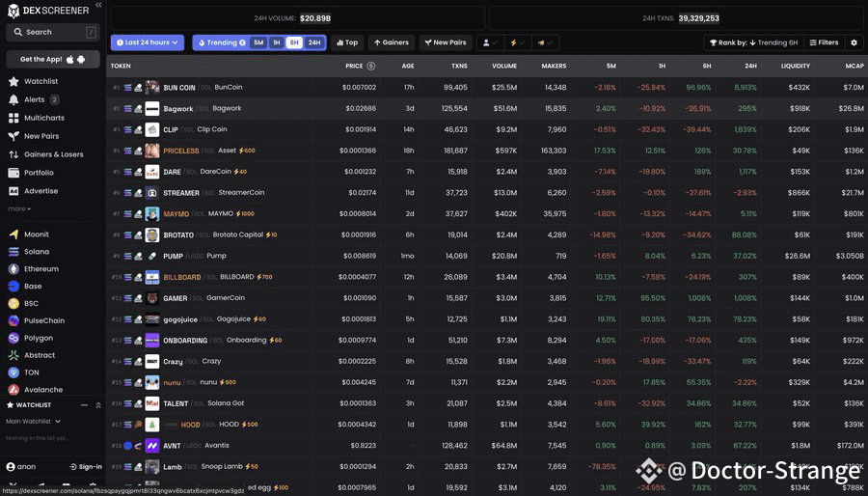The image size is (868, 496).
Task: Toggle the ads megaphone filter button
Action: tap(545, 42)
